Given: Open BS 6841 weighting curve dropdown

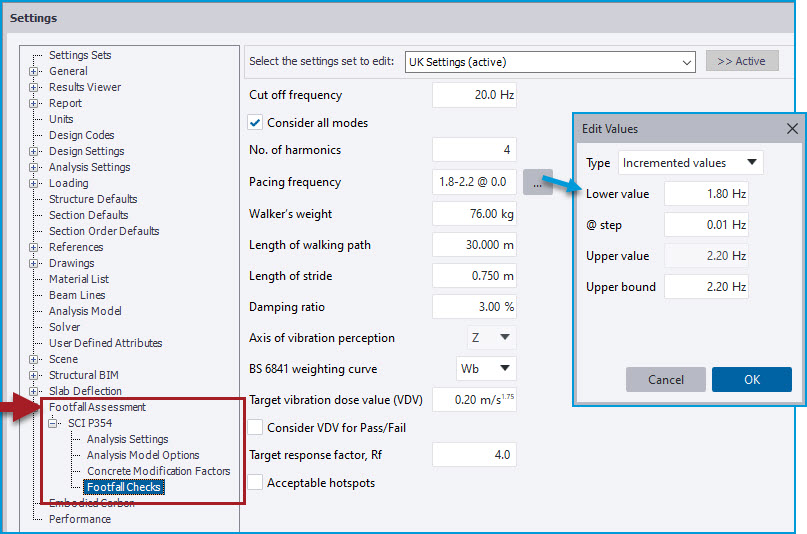Looking at the screenshot, I should 486,369.
